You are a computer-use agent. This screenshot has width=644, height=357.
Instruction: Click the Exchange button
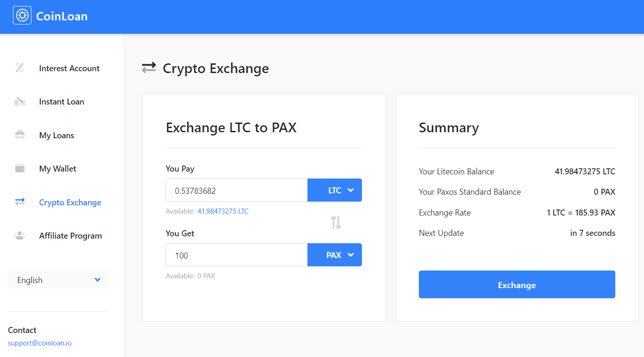(x=517, y=284)
